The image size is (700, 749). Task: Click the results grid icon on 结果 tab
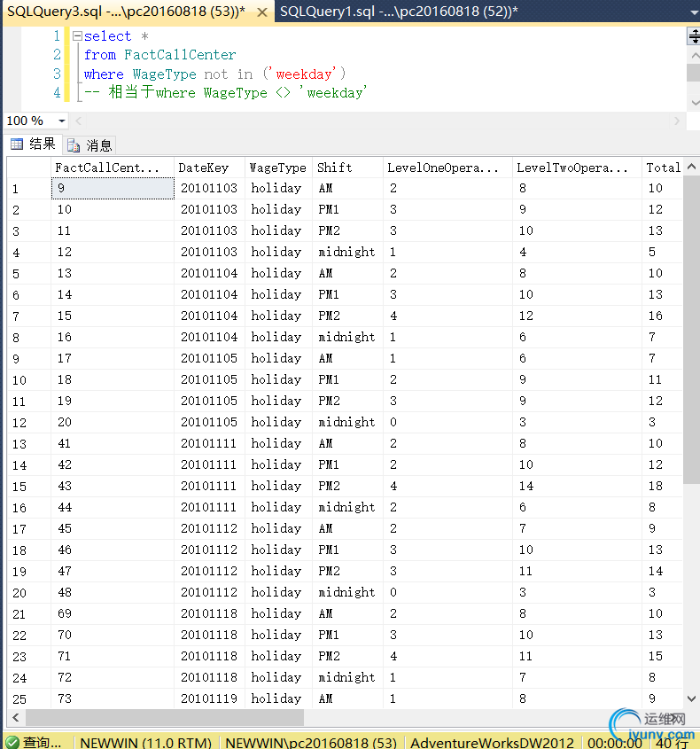pos(17,144)
